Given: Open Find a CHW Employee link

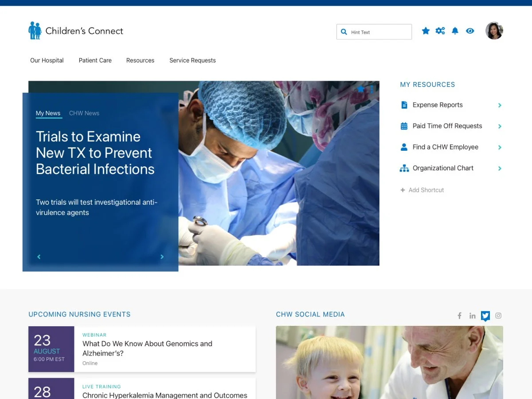Looking at the screenshot, I should 446,147.
